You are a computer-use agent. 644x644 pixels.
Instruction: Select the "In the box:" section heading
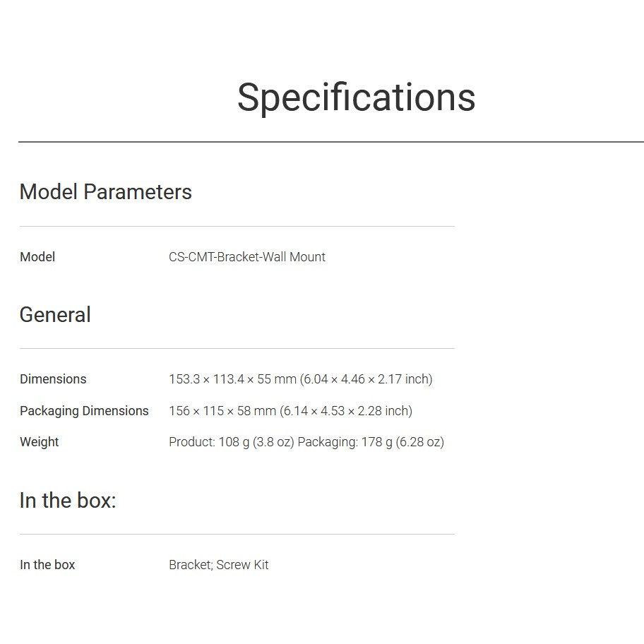68,501
